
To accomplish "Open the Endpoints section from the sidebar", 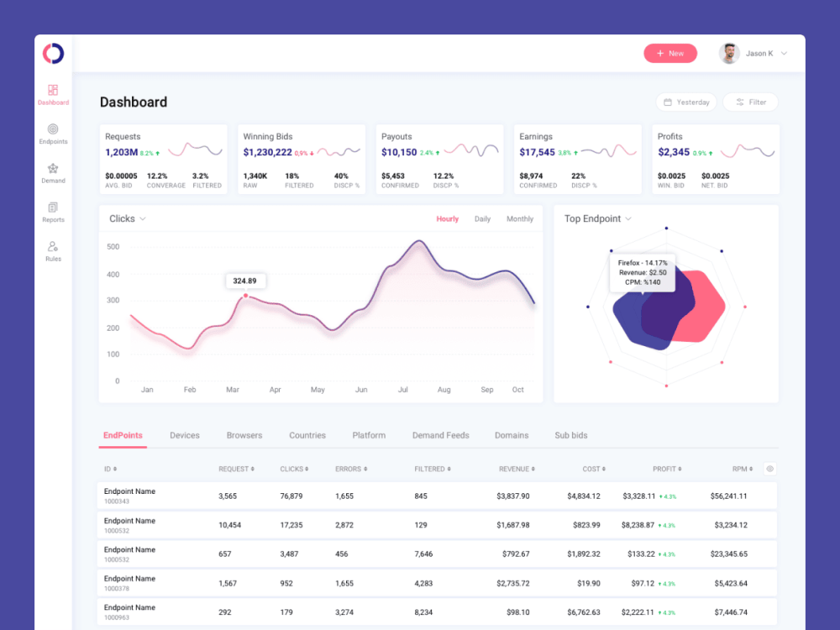I will click(x=53, y=130).
